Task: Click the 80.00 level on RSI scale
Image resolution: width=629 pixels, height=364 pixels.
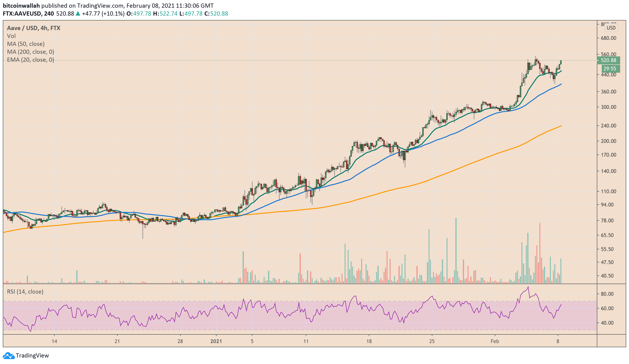Action: [607, 294]
